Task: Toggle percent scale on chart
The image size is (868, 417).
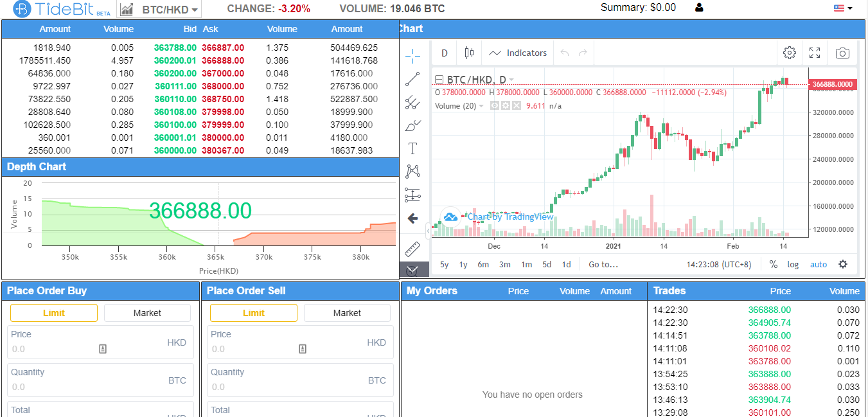Action: click(774, 264)
